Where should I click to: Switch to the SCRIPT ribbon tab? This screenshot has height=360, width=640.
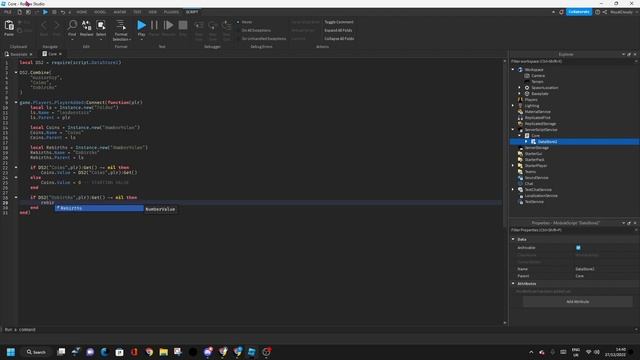point(192,12)
